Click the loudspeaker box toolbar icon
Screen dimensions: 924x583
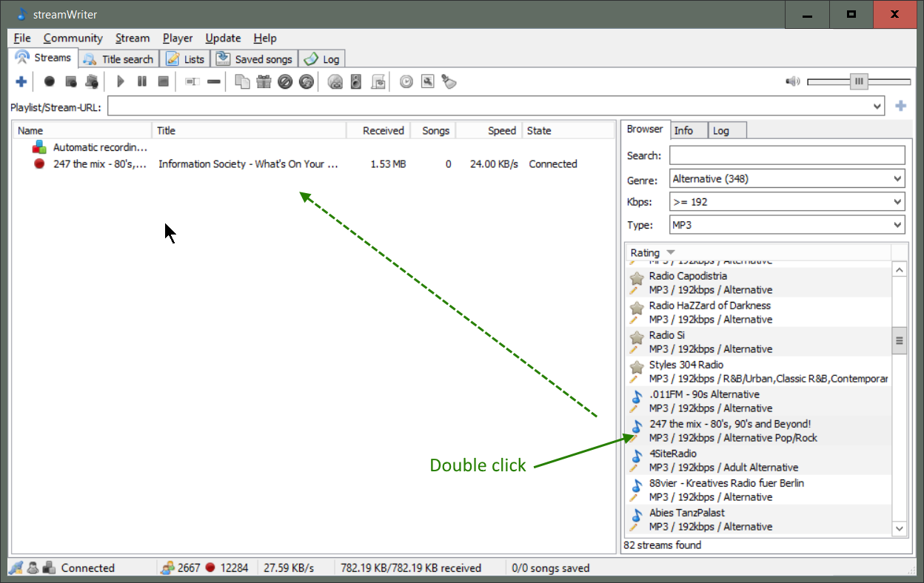click(x=356, y=81)
